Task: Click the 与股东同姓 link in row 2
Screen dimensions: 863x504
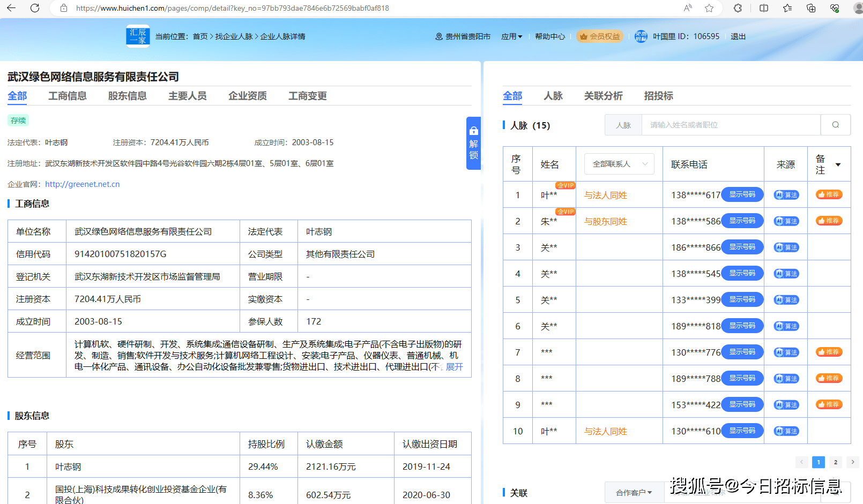Action: [606, 222]
